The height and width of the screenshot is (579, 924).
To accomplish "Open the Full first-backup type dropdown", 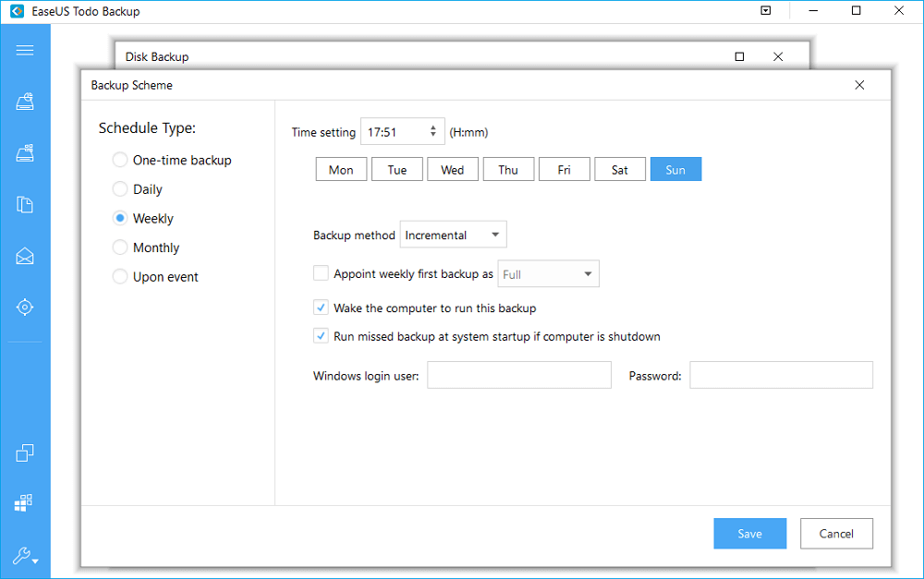I will 549,274.
